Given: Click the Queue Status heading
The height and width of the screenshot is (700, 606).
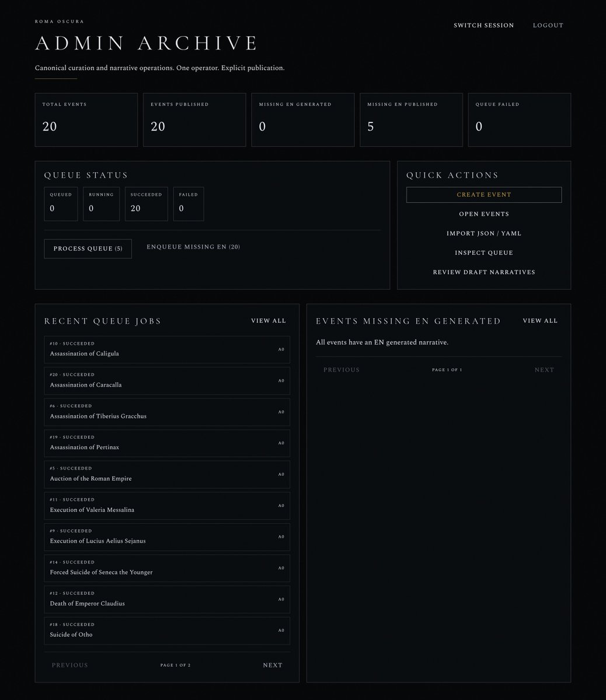Looking at the screenshot, I should point(86,175).
